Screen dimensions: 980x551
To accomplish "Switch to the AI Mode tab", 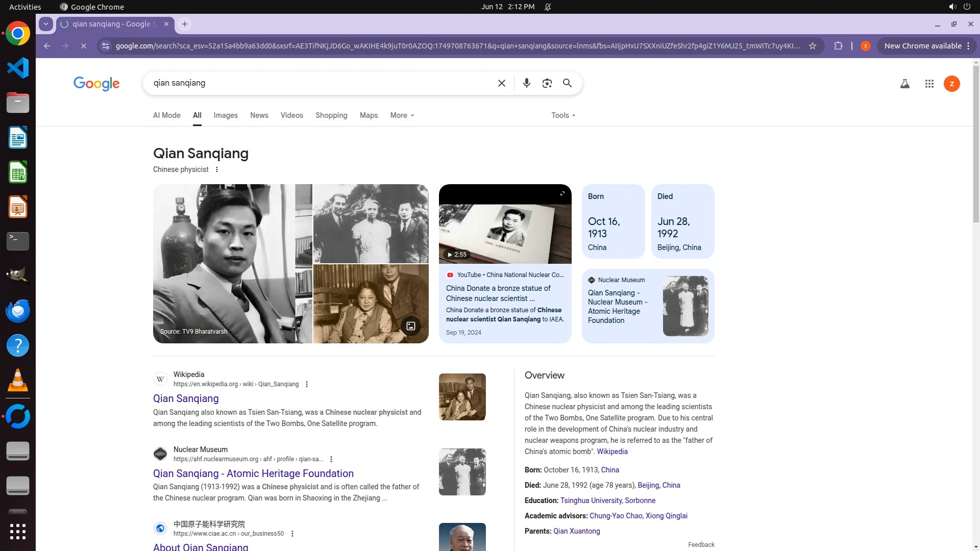I will click(167, 115).
